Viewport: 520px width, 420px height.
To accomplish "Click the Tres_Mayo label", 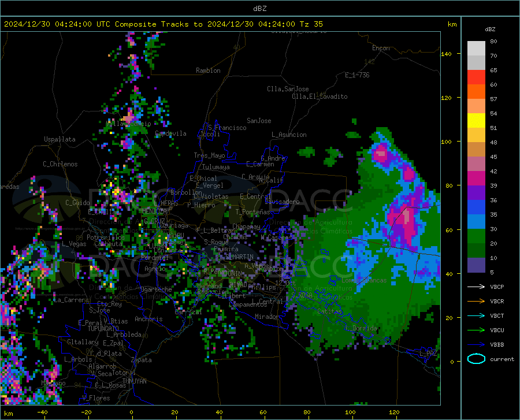I will point(209,155).
